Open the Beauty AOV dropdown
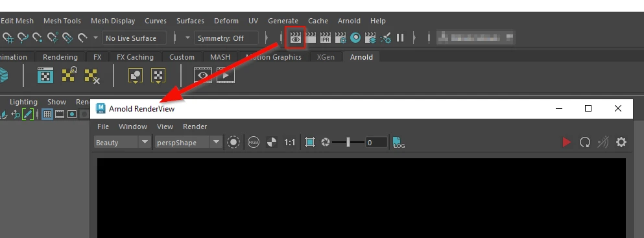Image resolution: width=644 pixels, height=238 pixels. pyautogui.click(x=123, y=143)
